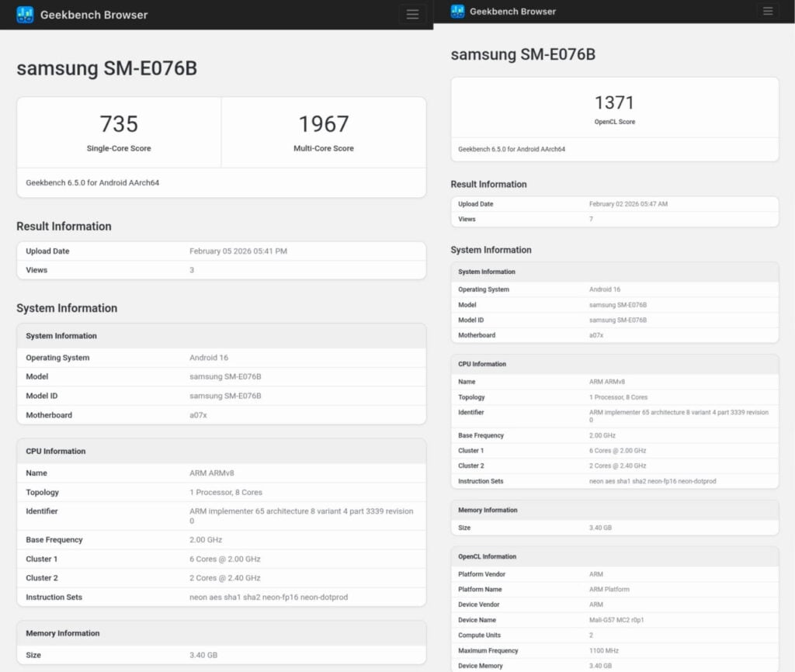The height and width of the screenshot is (672, 795).
Task: Open the hamburger menu on the left page
Action: click(x=412, y=14)
